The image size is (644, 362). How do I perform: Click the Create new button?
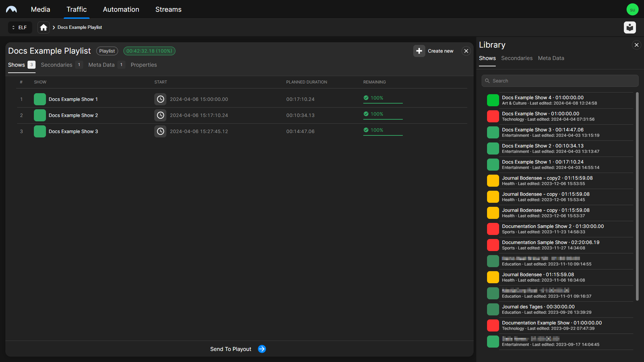point(440,51)
